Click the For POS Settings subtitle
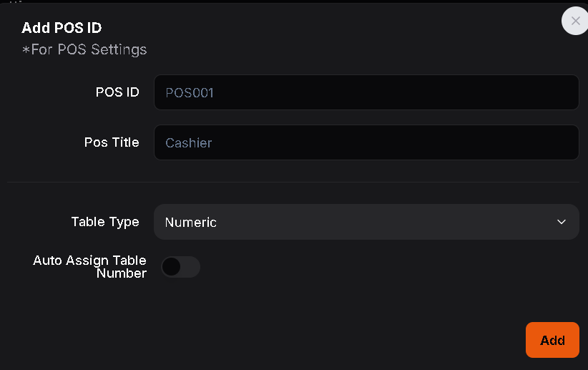This screenshot has width=588, height=370. tap(84, 49)
